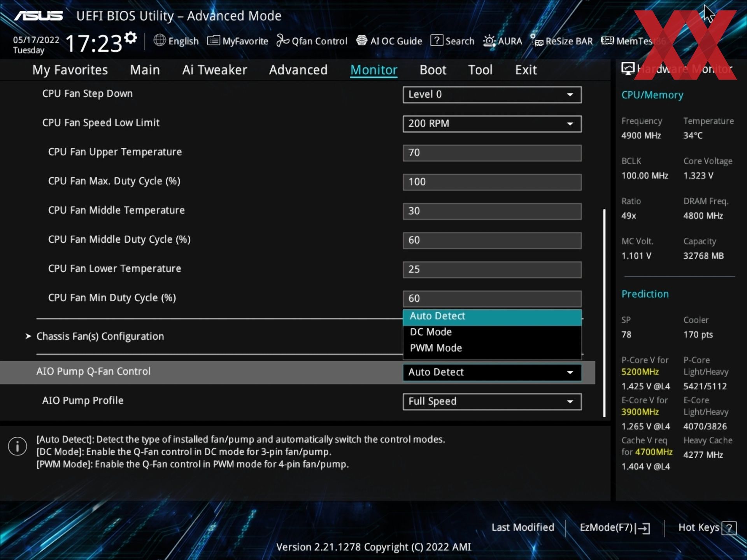Click the Prediction section heading
This screenshot has width=747, height=560.
coord(645,294)
